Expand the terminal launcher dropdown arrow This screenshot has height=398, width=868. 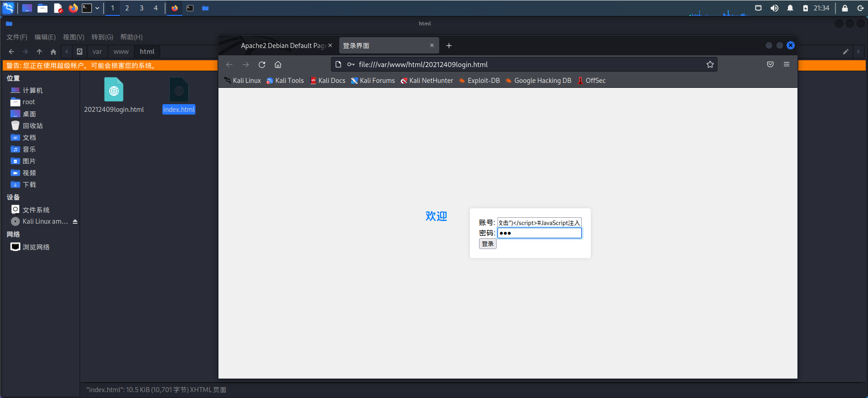tap(97, 8)
